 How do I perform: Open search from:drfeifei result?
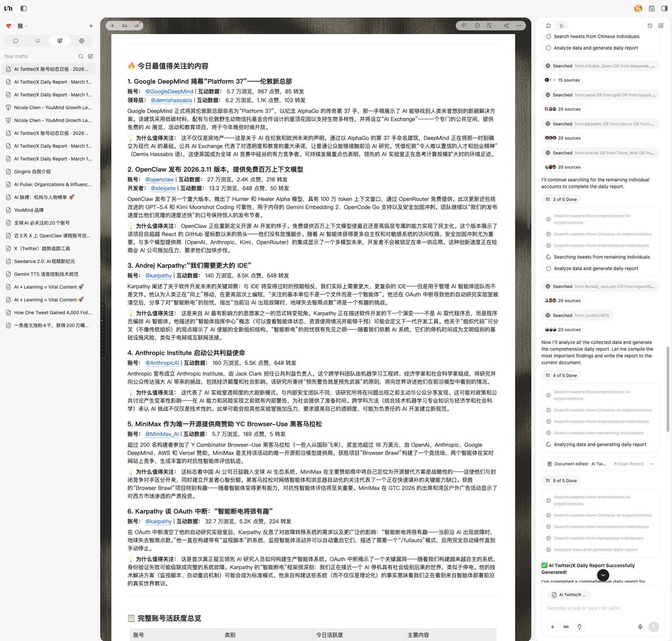click(x=600, y=153)
